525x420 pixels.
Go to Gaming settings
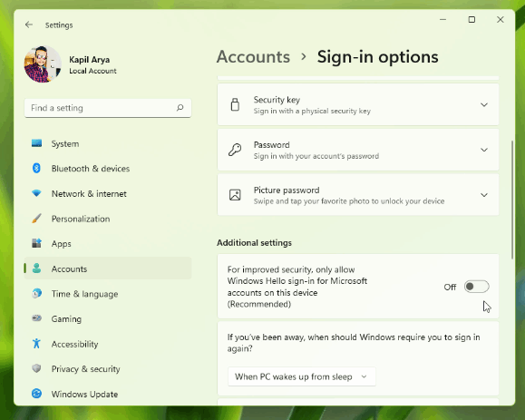point(108,318)
